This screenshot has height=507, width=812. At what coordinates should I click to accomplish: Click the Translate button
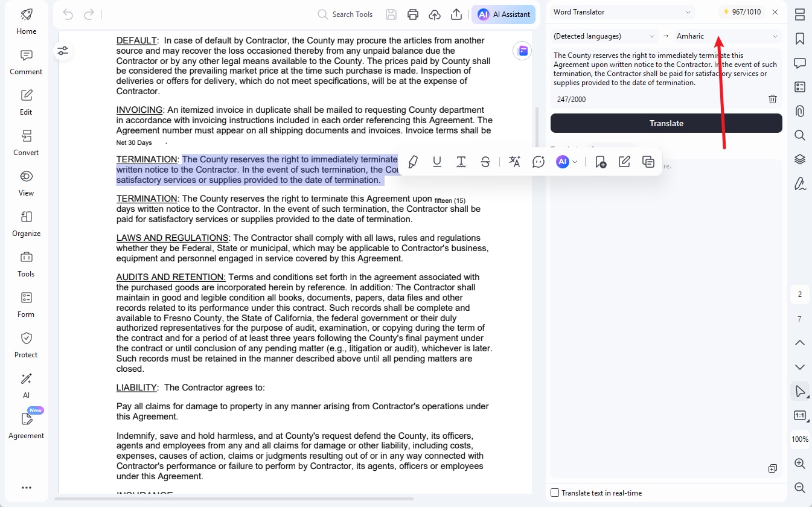point(667,123)
